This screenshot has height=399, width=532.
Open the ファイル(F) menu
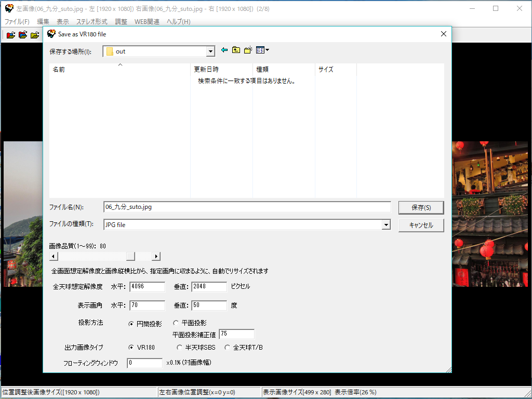[17, 22]
